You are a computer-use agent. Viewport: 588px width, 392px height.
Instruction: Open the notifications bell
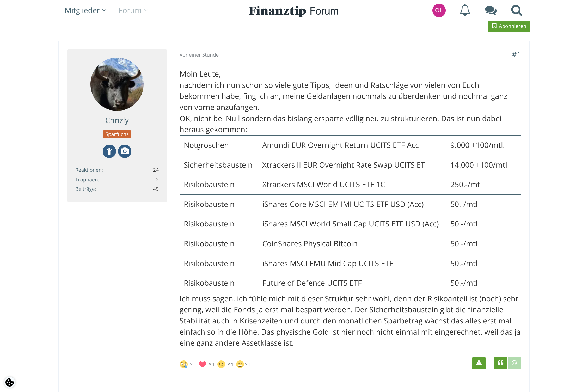465,10
